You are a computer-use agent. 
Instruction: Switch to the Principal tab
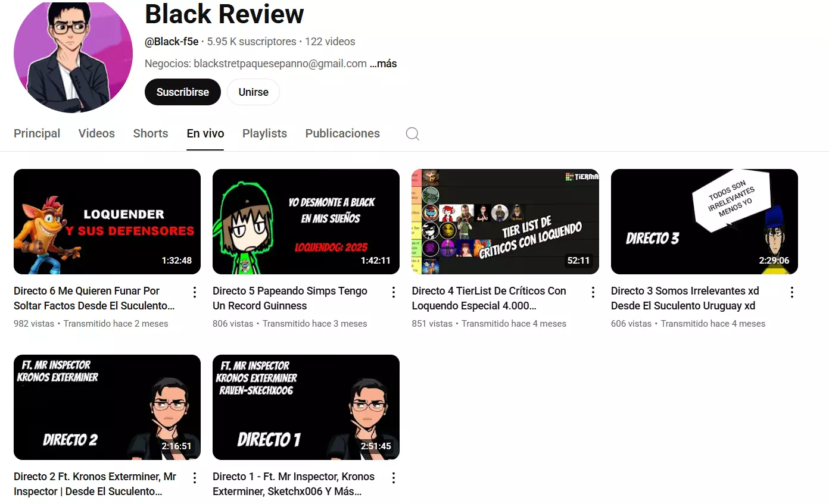[x=37, y=133]
